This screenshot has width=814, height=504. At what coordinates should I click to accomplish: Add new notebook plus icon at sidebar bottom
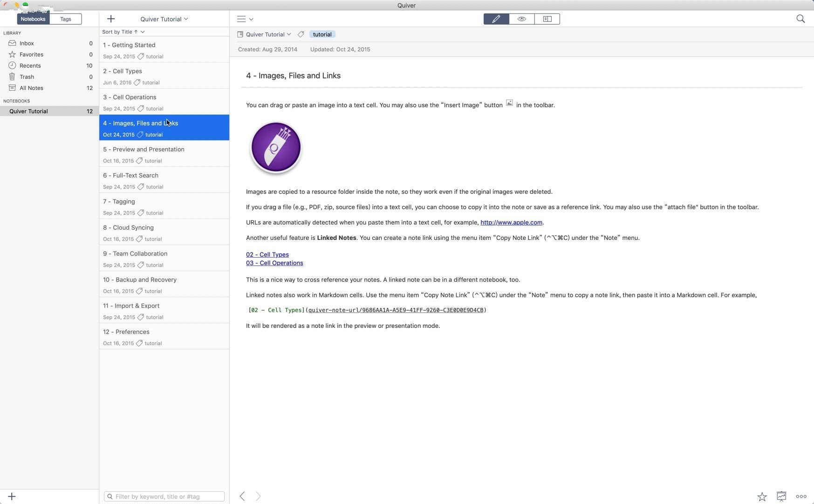pyautogui.click(x=12, y=497)
